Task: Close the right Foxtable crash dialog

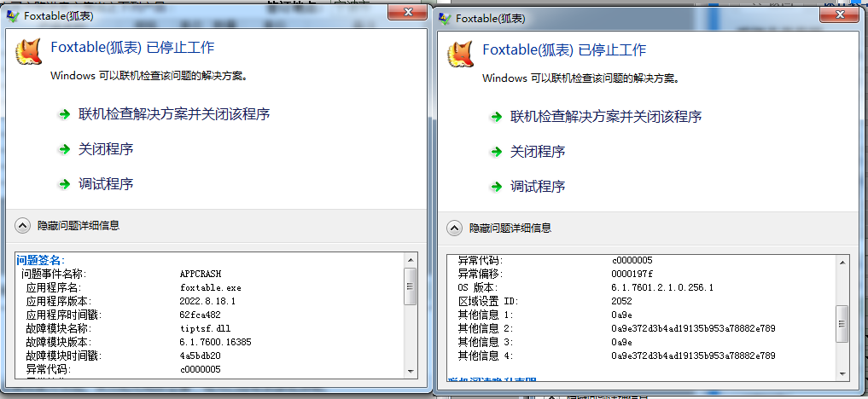Action: click(x=839, y=14)
